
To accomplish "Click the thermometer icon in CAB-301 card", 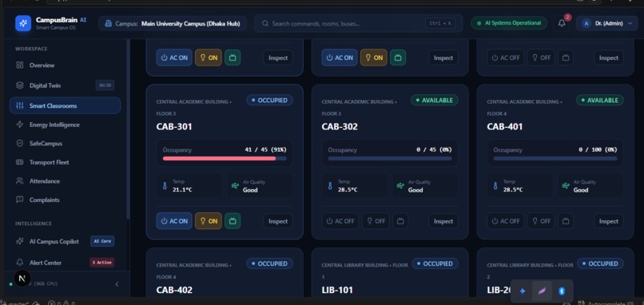I will tap(165, 186).
